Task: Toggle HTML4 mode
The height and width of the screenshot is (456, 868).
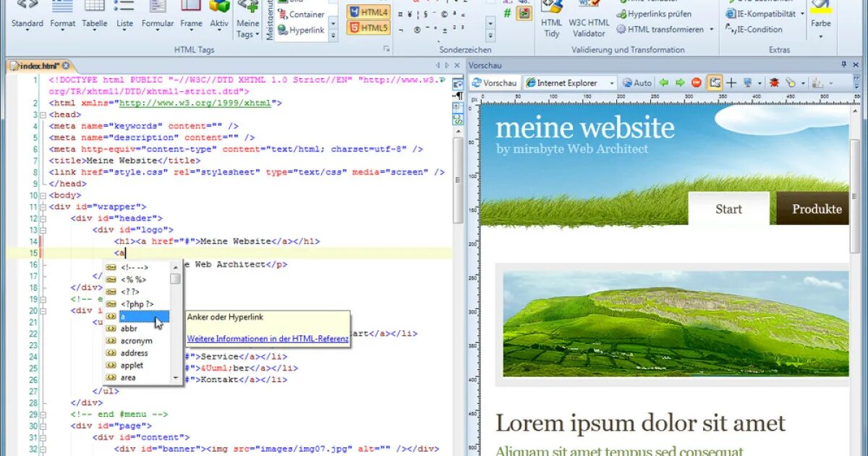Action: [368, 12]
